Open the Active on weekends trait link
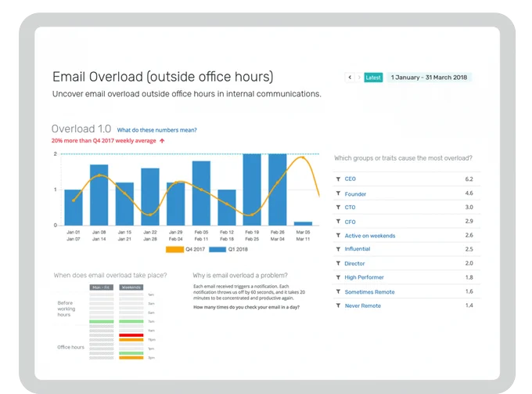Screen dimensions: 532x394 click(x=370, y=236)
